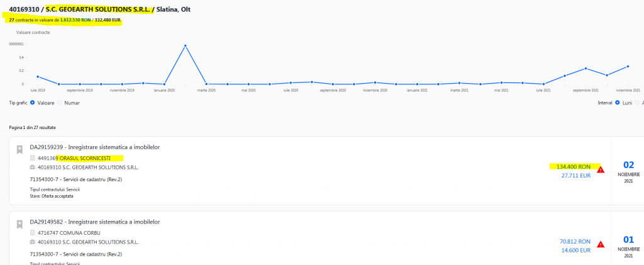Click the building icon next to COMUNA CORBU
644x265 pixels.
click(x=33, y=233)
